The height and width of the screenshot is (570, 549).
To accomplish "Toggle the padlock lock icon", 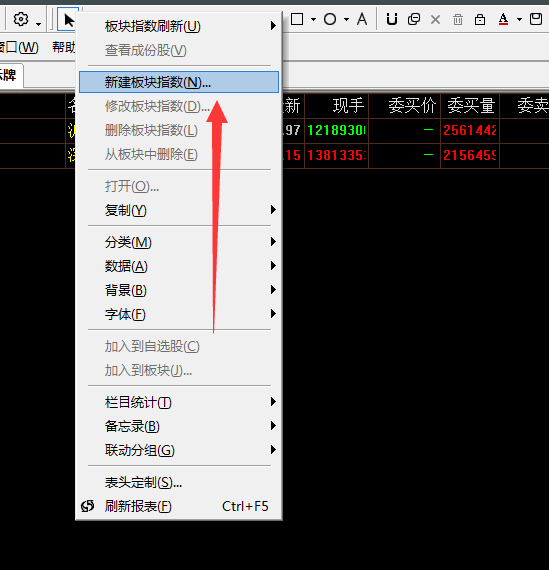I will (x=480, y=19).
